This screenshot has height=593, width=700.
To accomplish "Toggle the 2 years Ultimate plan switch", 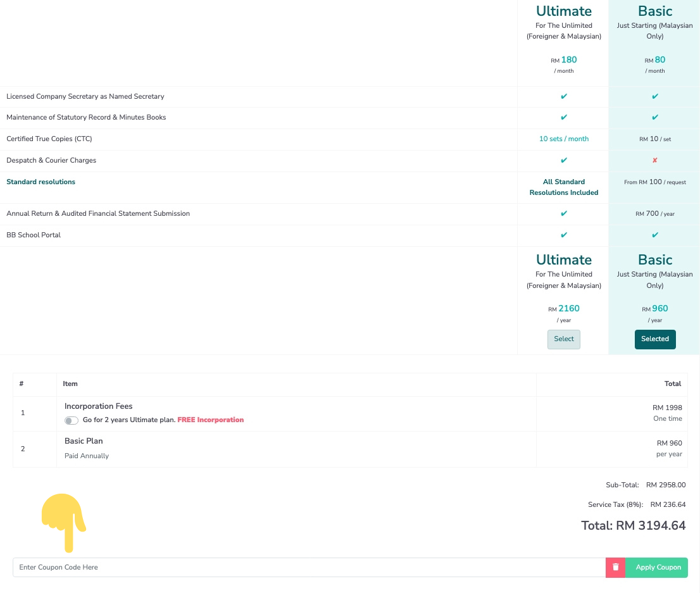I will [72, 420].
